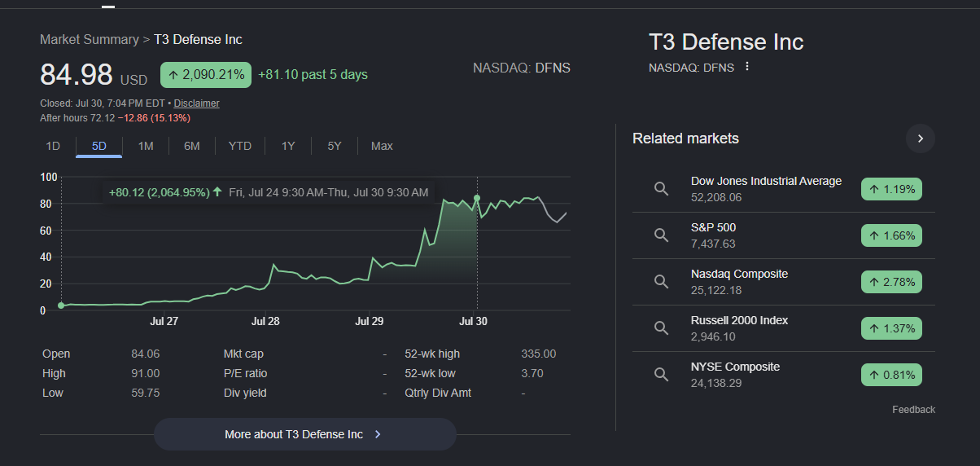
Task: Click the Feedback link under related markets
Action: click(913, 410)
